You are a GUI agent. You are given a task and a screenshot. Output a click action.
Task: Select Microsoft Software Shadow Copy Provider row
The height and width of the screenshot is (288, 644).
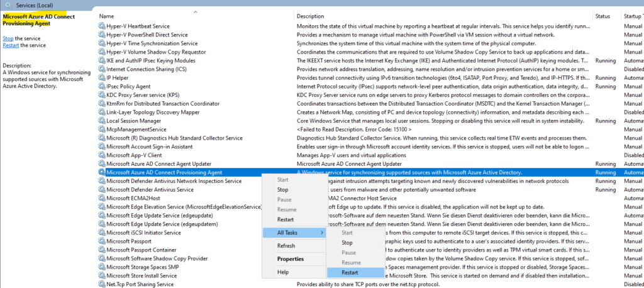click(x=370, y=258)
